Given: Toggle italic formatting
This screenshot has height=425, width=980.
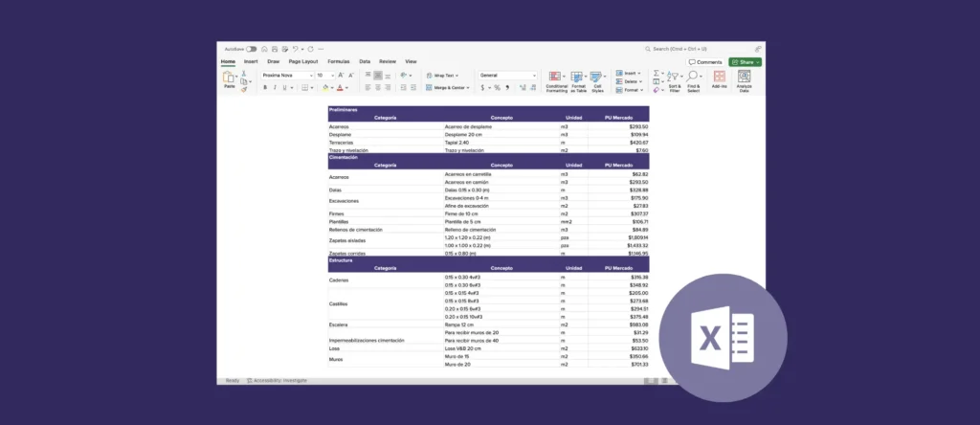Looking at the screenshot, I should [275, 87].
